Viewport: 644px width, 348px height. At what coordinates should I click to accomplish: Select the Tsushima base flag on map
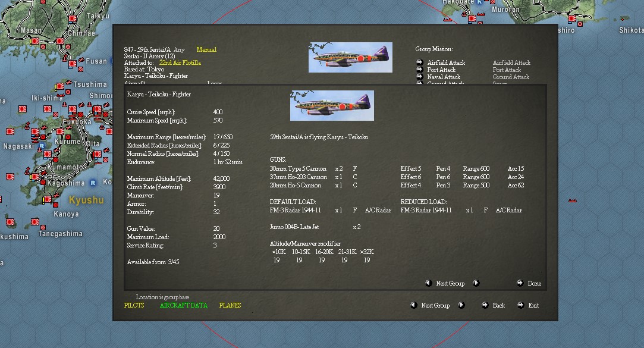click(59, 86)
